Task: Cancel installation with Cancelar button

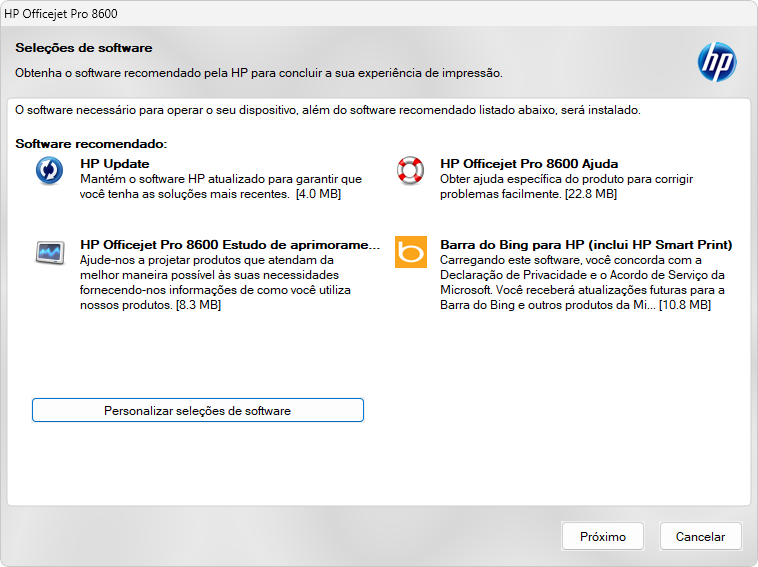Action: pos(700,537)
